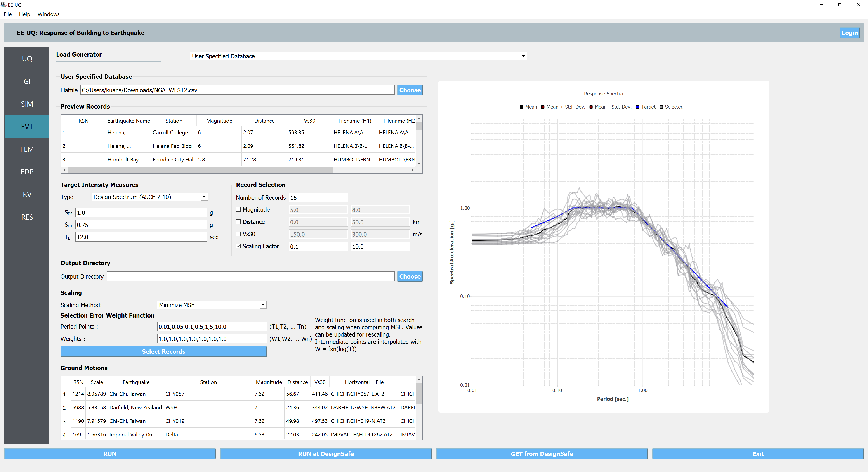Click the Scaling Factor maximum field

380,247
